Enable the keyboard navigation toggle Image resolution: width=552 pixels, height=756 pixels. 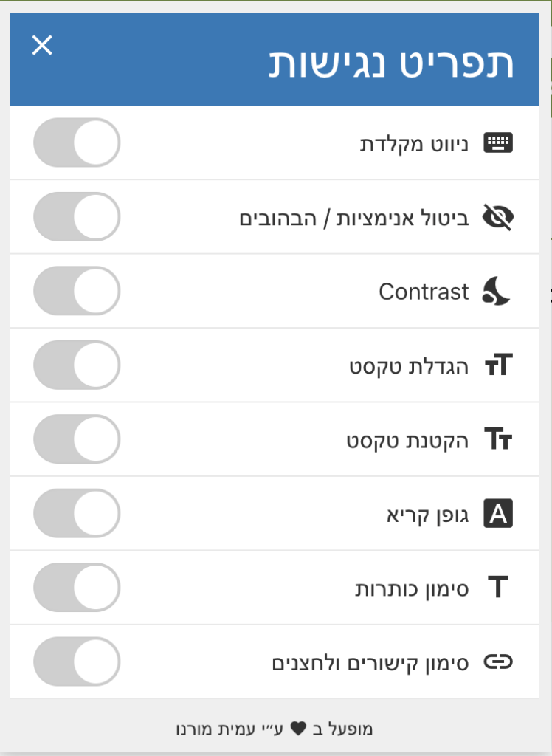click(77, 142)
